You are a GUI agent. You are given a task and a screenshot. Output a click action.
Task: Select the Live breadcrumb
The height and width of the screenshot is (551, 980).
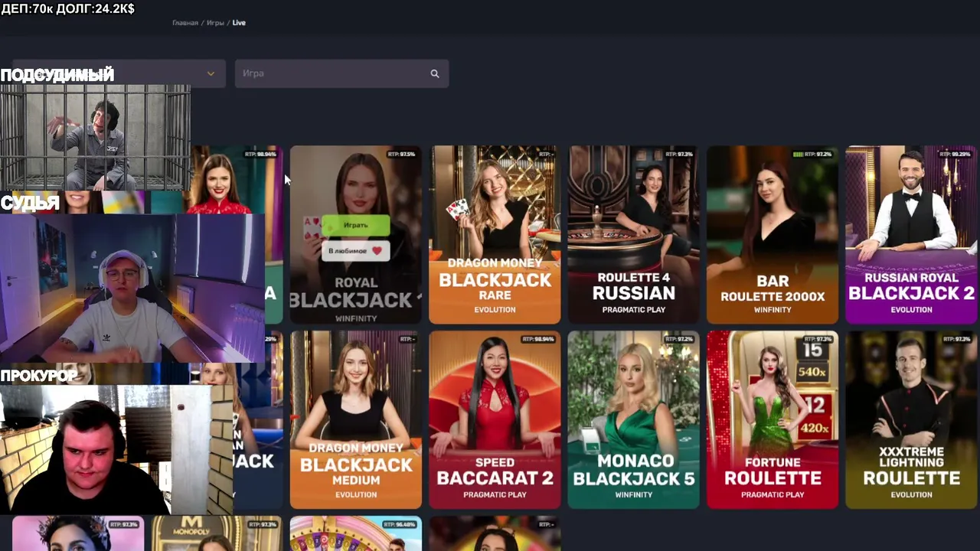click(x=239, y=23)
